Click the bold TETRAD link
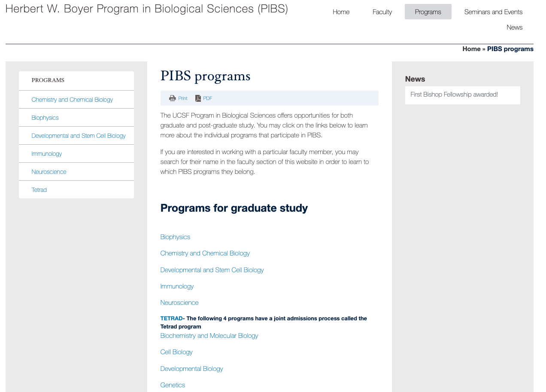The height and width of the screenshot is (392, 546). click(171, 319)
